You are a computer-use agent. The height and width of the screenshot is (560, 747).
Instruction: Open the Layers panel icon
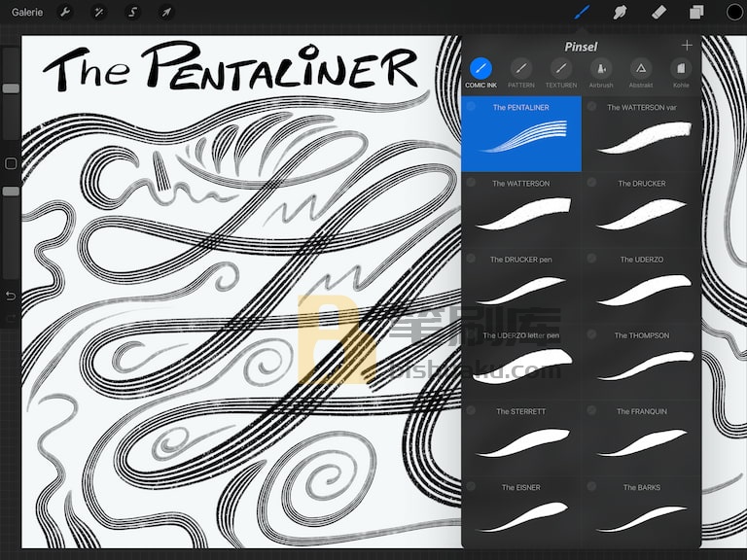pos(696,12)
